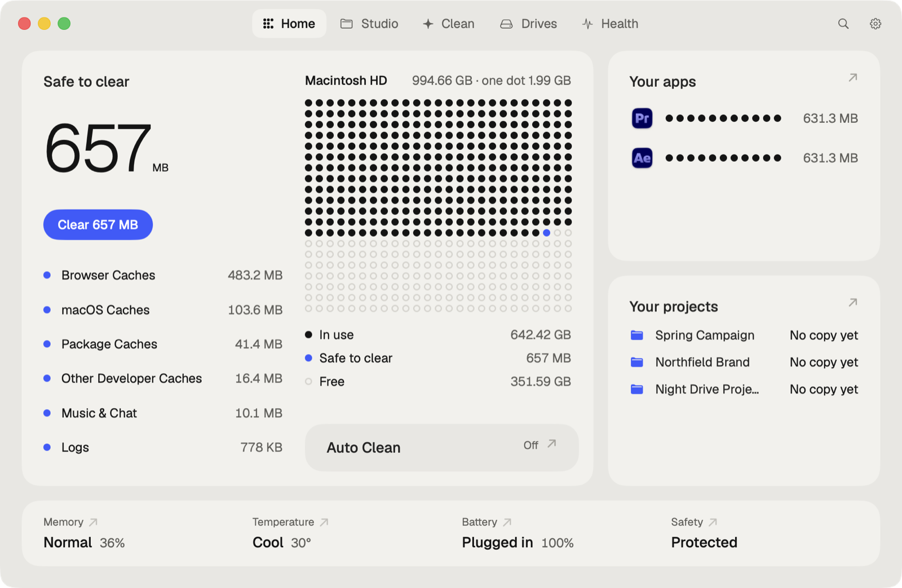The height and width of the screenshot is (588, 902).
Task: Click the Premiere Pro app icon
Action: tap(642, 118)
